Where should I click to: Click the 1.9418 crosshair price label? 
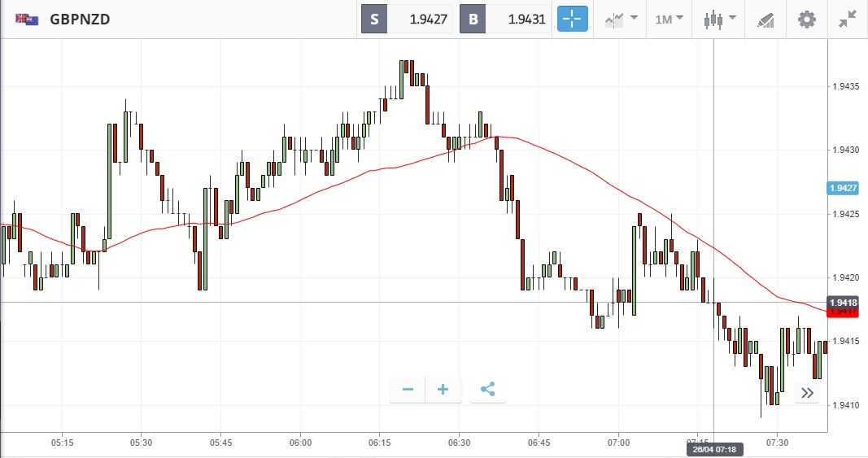(844, 302)
